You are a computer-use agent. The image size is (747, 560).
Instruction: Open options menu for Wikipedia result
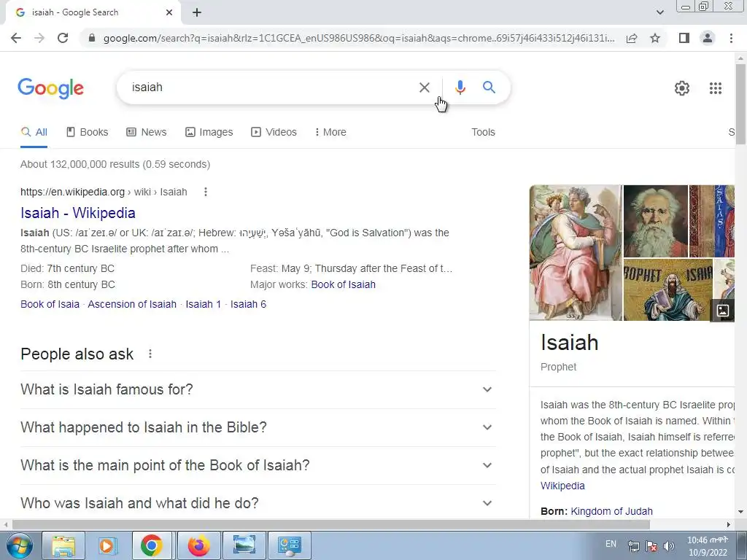tap(205, 192)
